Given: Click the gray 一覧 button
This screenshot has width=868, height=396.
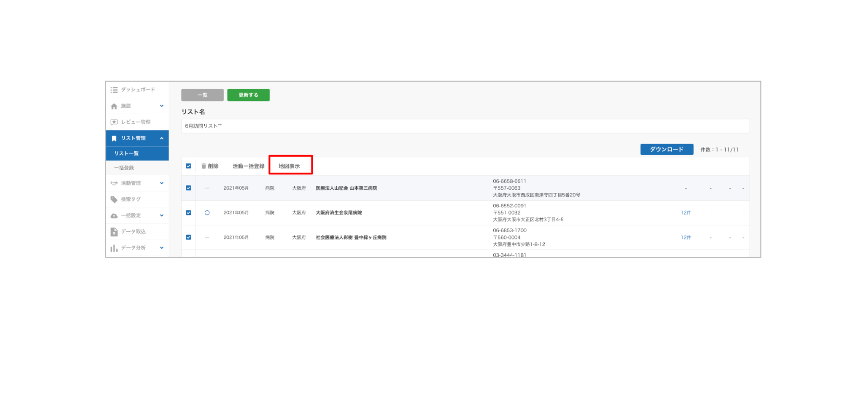Looking at the screenshot, I should pos(203,95).
